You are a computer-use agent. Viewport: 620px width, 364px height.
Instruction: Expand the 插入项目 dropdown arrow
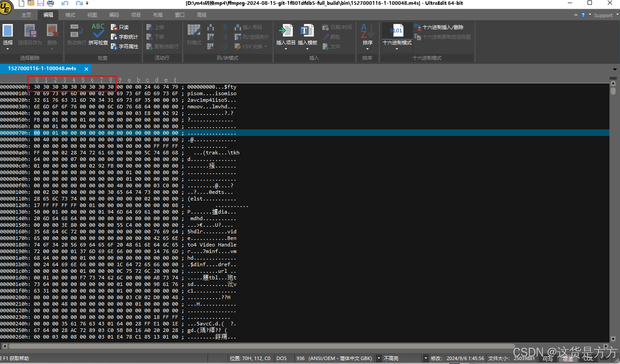[286, 48]
